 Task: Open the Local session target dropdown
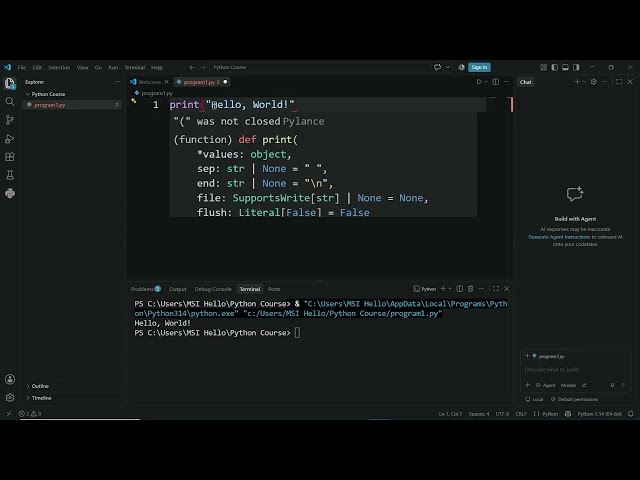tap(534, 399)
